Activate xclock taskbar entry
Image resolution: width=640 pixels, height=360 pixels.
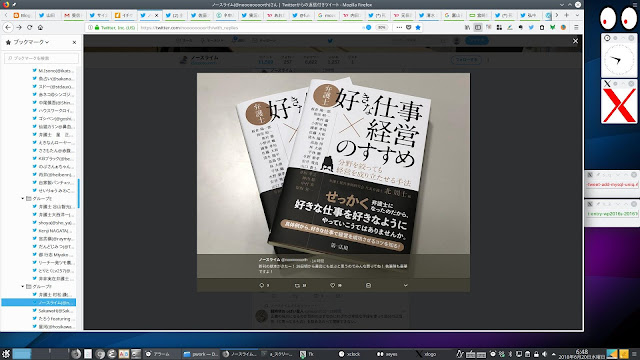(349, 354)
